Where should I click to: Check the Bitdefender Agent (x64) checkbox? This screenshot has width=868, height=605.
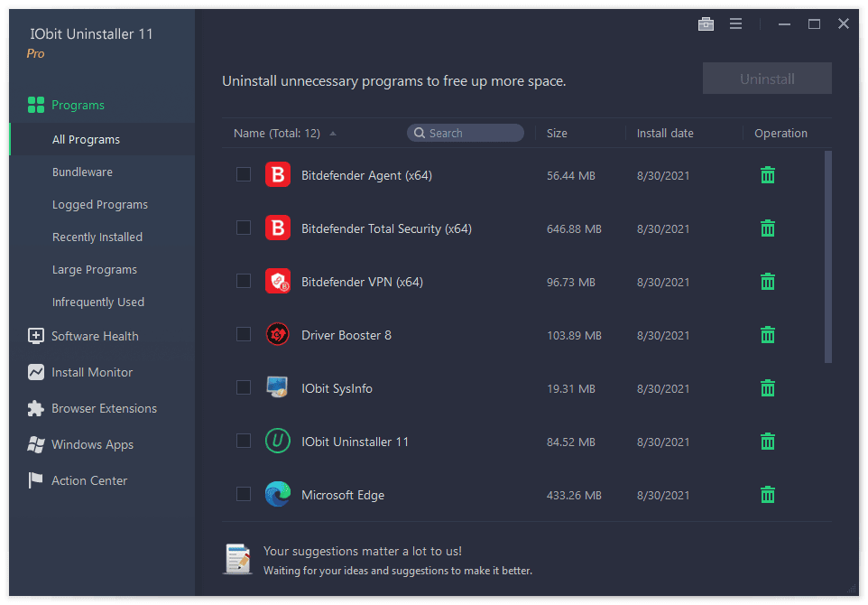click(244, 174)
